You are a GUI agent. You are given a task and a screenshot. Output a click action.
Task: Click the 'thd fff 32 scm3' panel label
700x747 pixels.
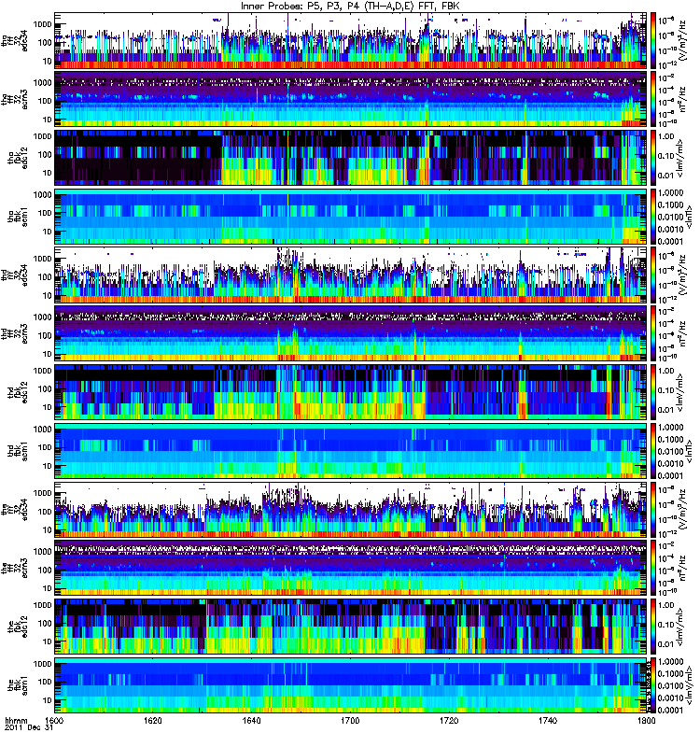[x=14, y=333]
